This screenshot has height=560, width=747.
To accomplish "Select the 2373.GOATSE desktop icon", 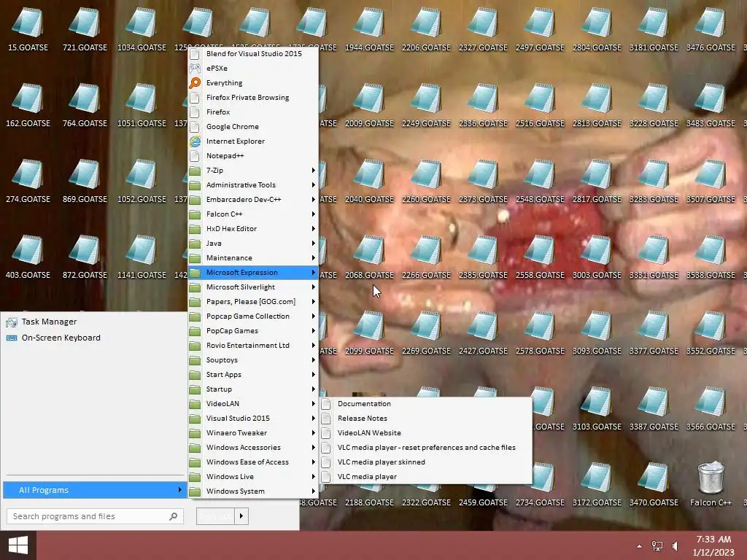I will [x=483, y=181].
